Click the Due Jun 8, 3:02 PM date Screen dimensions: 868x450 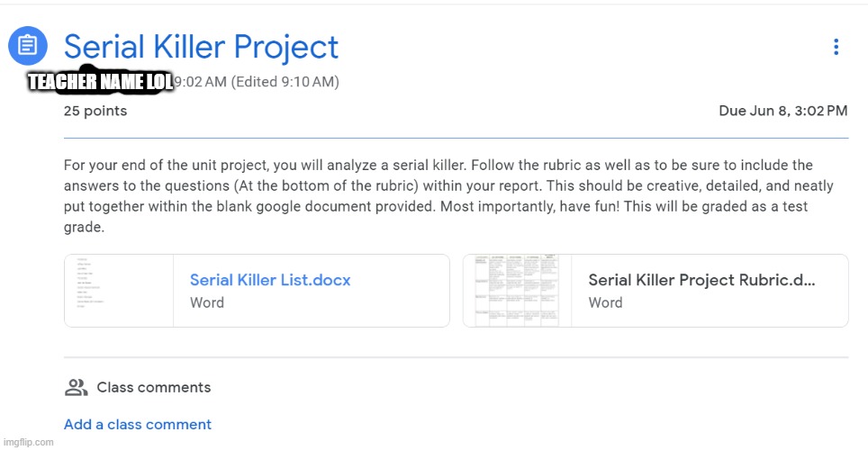click(x=782, y=112)
